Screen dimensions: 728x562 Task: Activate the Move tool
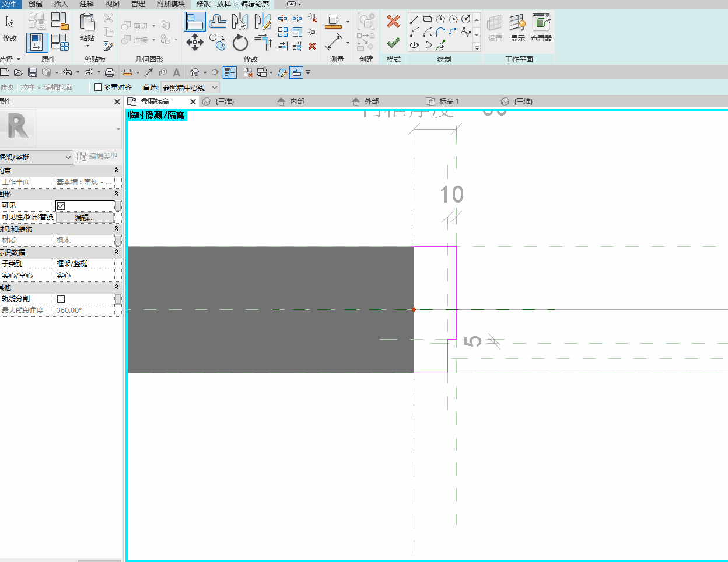194,42
